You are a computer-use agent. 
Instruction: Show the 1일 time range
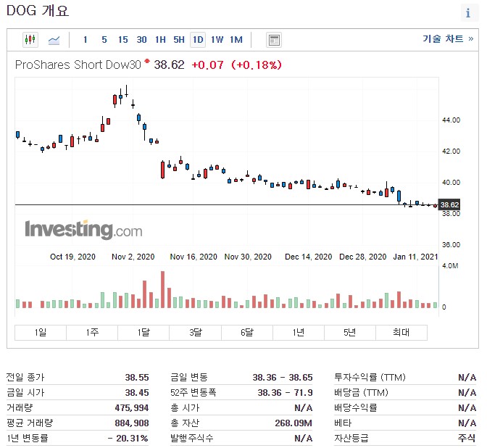click(41, 333)
